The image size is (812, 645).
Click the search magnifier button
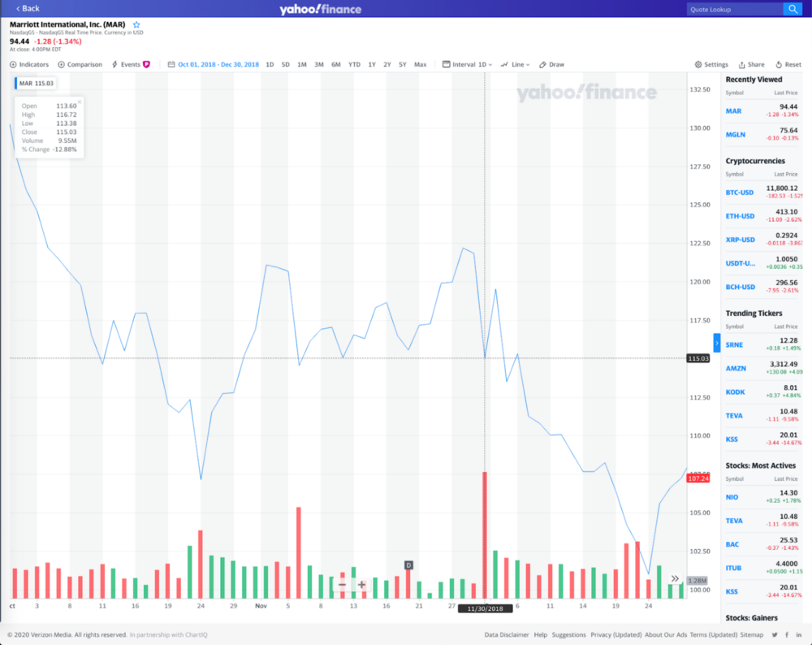point(792,9)
